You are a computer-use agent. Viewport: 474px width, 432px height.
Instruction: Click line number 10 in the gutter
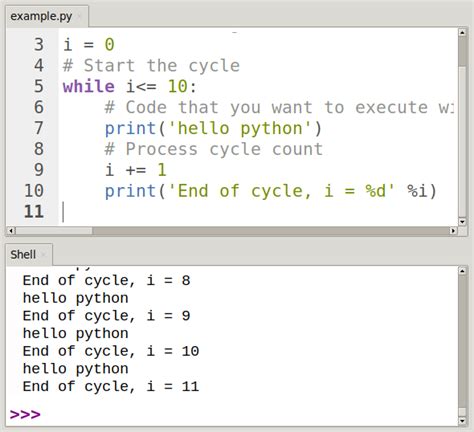coord(34,191)
